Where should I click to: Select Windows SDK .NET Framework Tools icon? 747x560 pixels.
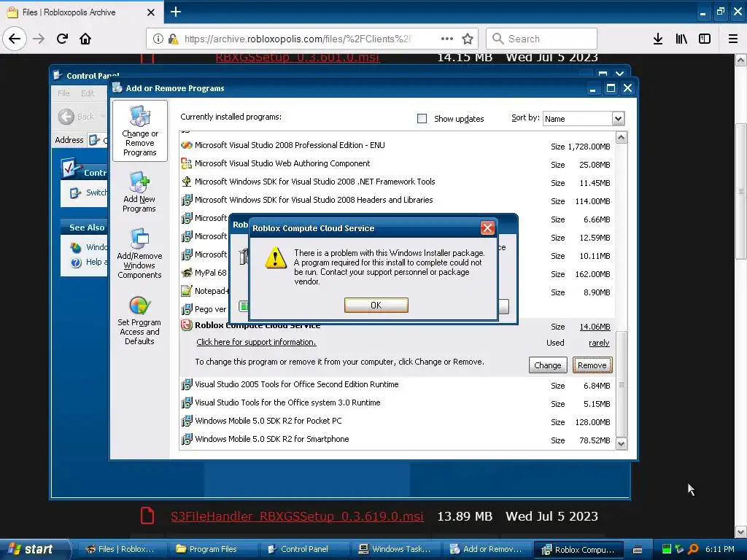click(x=186, y=182)
